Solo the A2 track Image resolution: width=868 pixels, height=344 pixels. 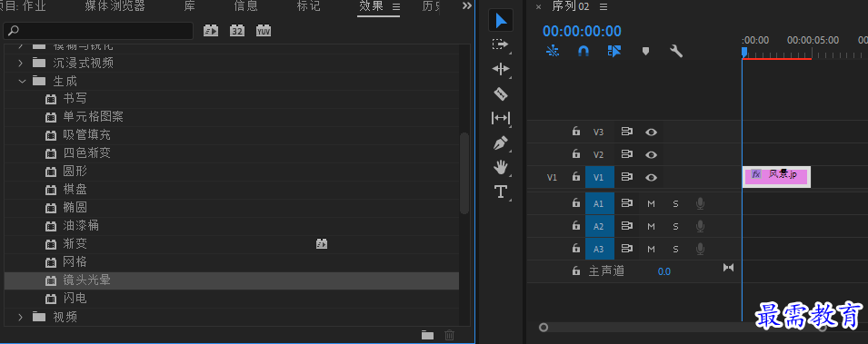[675, 226]
